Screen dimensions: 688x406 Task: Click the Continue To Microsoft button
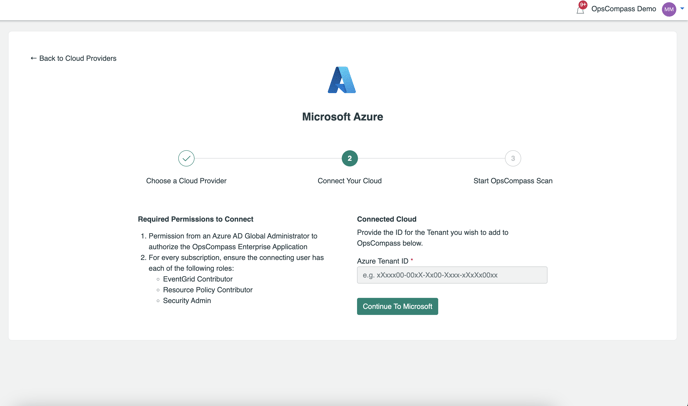pyautogui.click(x=398, y=306)
